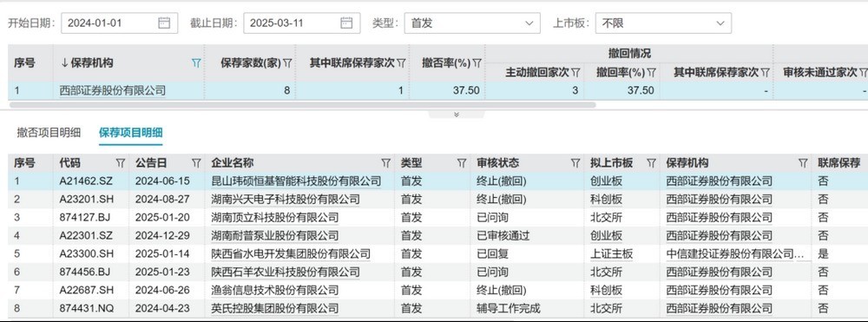This screenshot has width=868, height=322.
Task: Filter the 公告日 column in the detail table
Action: pos(196,163)
